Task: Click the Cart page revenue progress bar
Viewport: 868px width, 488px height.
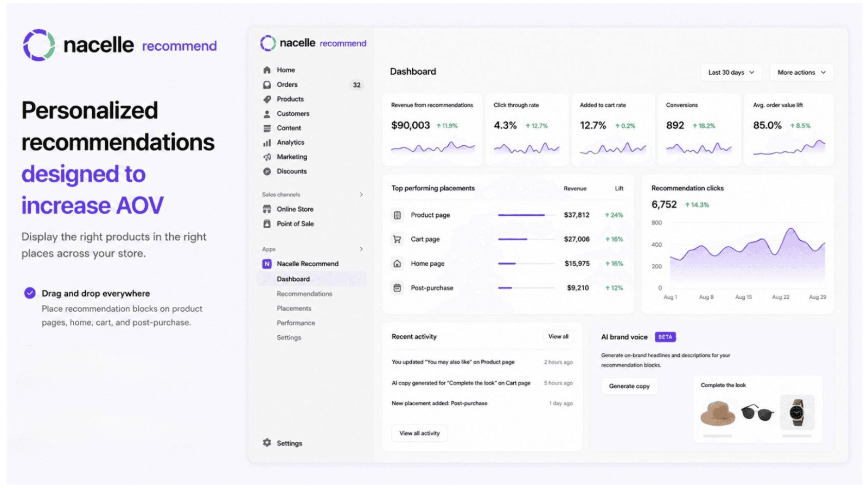Action: 526,239
